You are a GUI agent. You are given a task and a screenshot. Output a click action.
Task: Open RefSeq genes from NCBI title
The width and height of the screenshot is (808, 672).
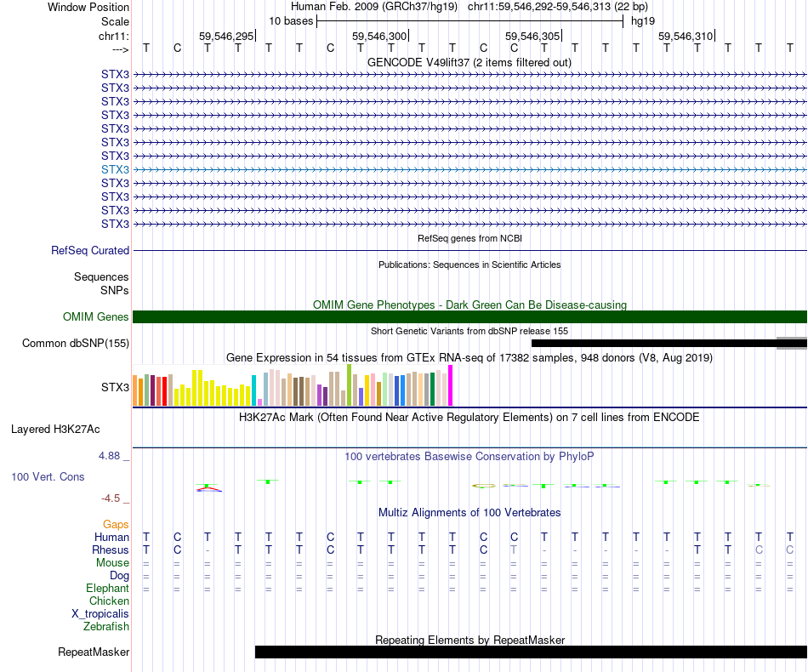[x=469, y=238]
